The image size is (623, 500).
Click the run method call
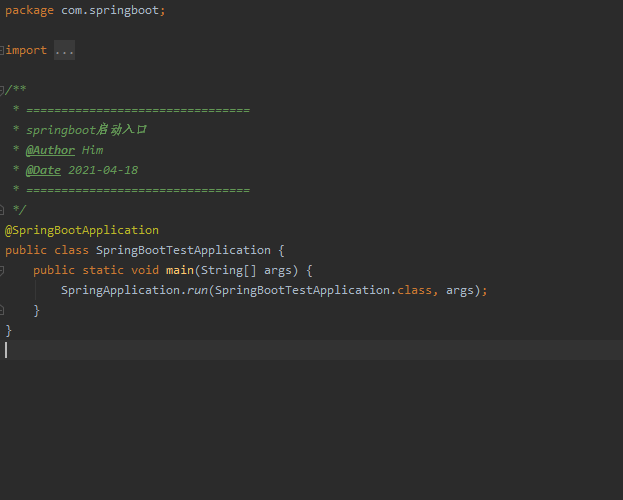coord(196,290)
